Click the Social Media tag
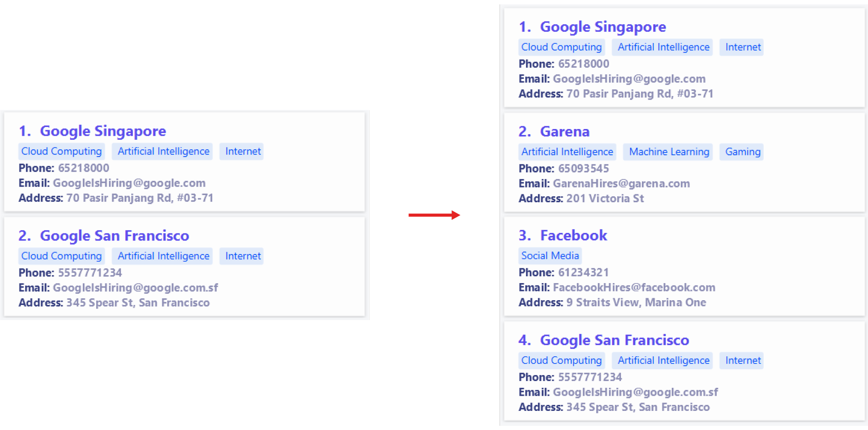Viewport: 868px width, 430px height. pyautogui.click(x=550, y=256)
